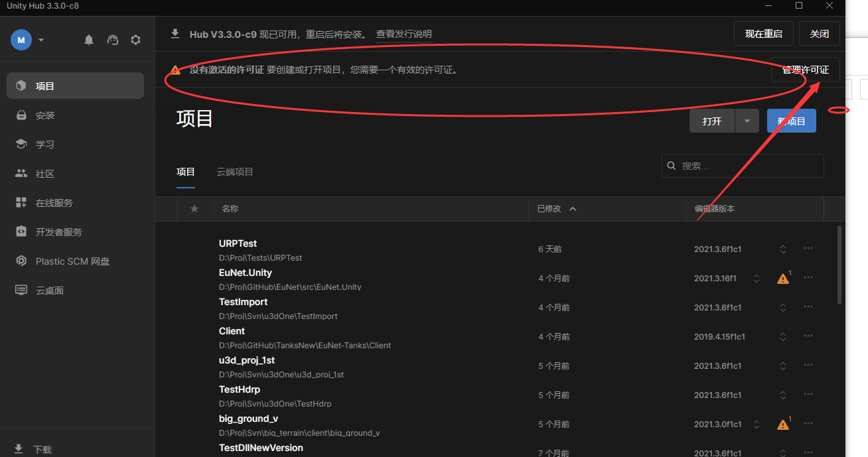
Task: Select the big_ground_v project name
Action: point(248,419)
